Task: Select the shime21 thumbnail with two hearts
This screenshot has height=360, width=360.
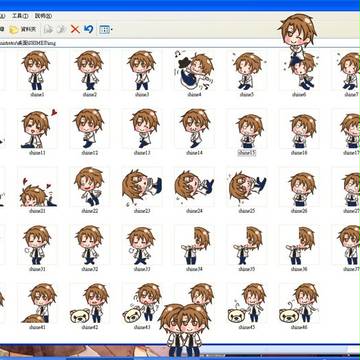Action: pyautogui.click(x=37, y=187)
